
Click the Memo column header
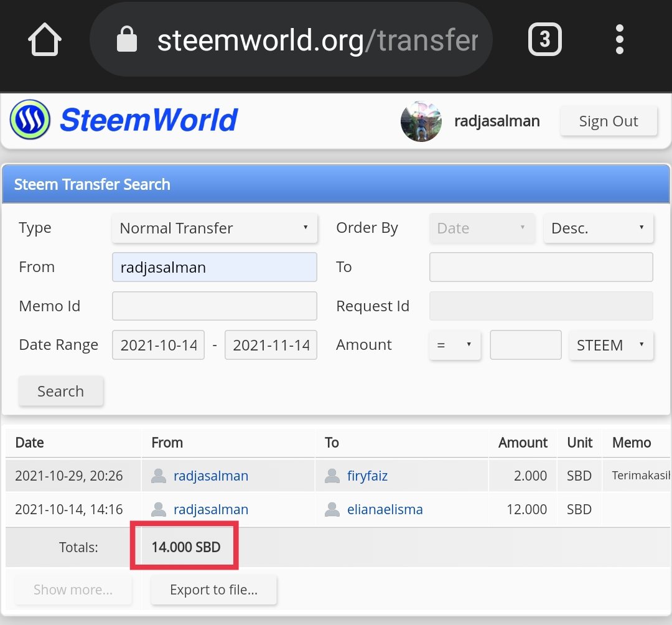click(632, 443)
